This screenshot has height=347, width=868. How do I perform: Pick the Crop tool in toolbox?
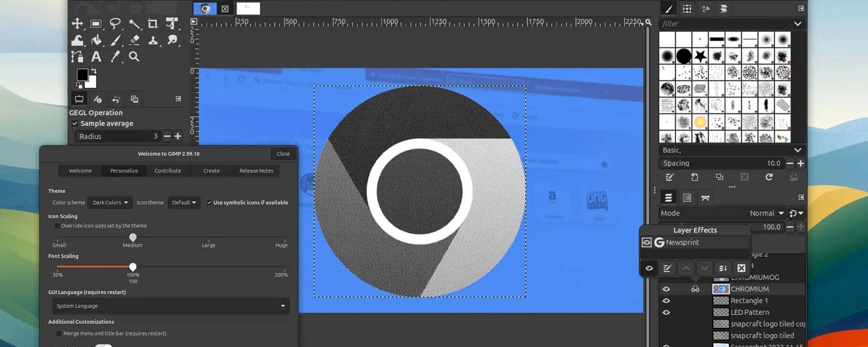click(x=153, y=23)
